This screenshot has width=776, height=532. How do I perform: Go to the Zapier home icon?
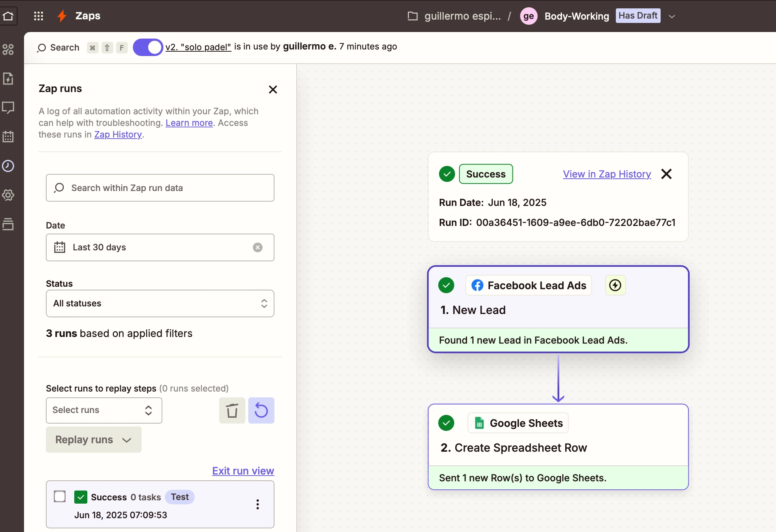pos(8,16)
